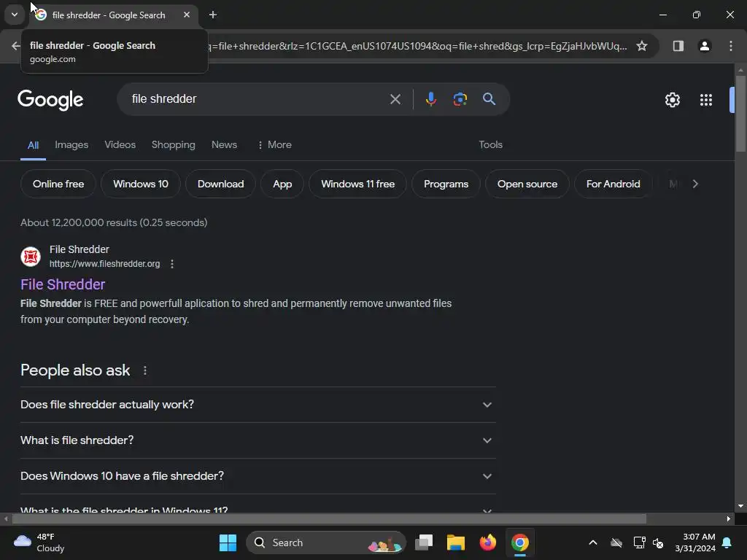
Task: Clear the search box with X
Action: coord(395,99)
